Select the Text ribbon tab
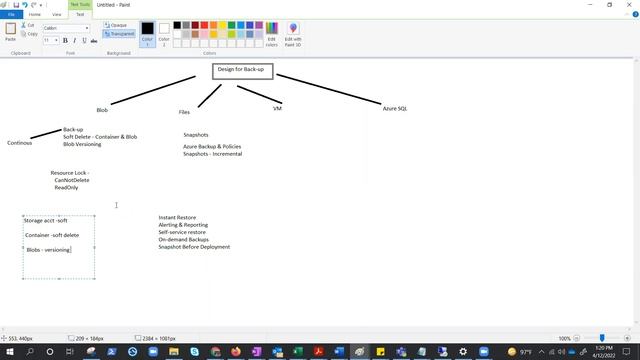 pos(80,14)
